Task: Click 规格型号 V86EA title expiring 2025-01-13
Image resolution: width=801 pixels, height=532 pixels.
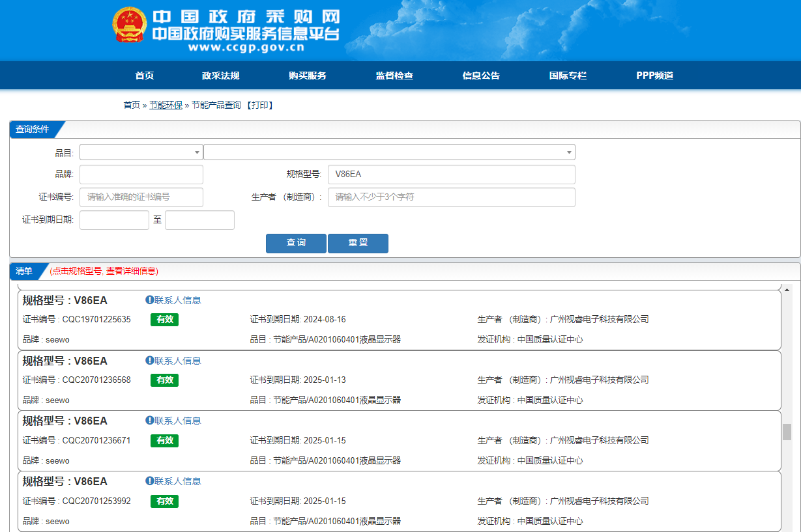Action: [65, 361]
